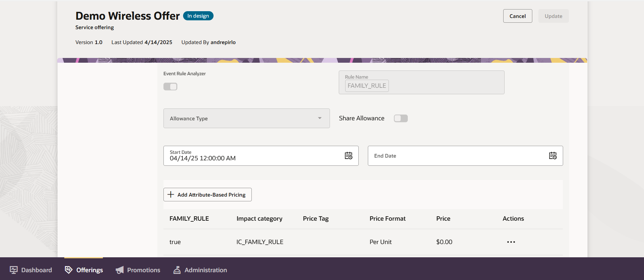Open the End Date calendar picker icon
Screen dimensions: 644x280
point(553,156)
